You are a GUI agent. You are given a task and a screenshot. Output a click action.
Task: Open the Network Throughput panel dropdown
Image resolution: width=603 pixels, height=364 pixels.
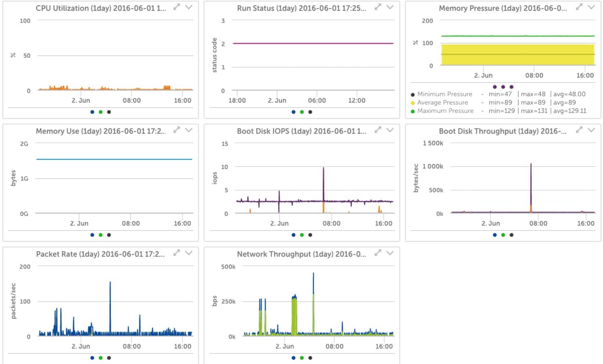point(390,254)
